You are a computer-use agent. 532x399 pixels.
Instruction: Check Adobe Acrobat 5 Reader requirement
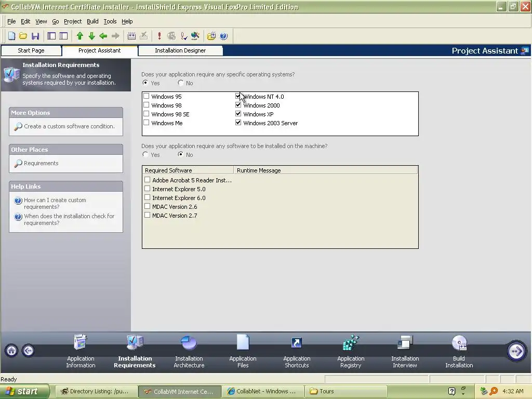tap(147, 179)
